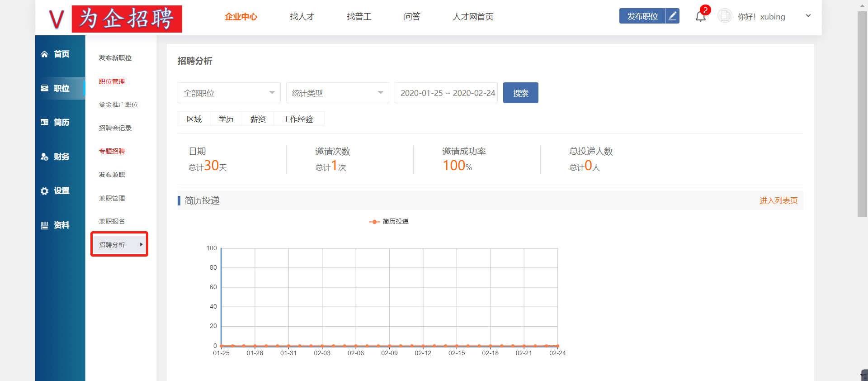Expand the user account dropdown chevron

point(808,16)
